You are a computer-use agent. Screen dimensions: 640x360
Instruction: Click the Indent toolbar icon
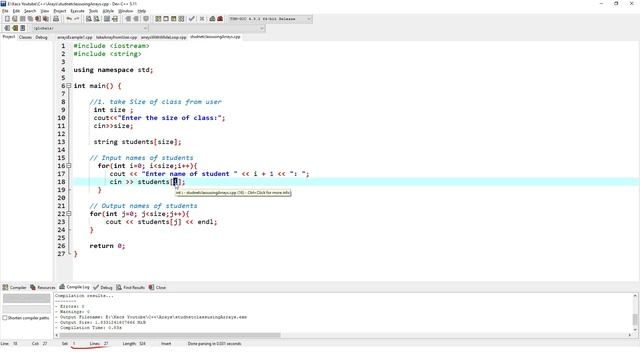128,19
